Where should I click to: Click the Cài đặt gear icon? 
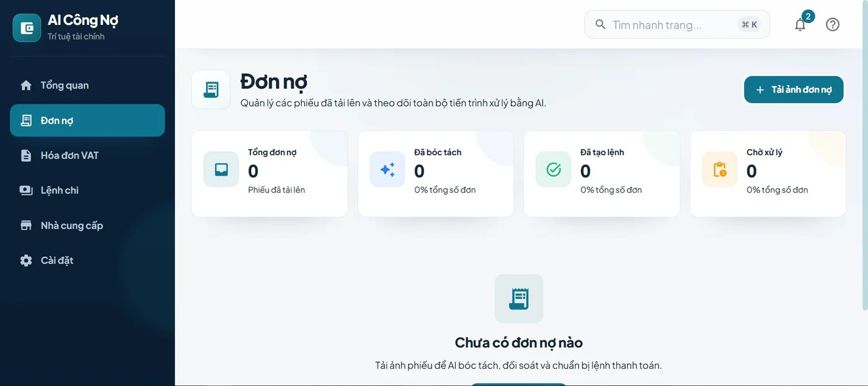click(26, 261)
